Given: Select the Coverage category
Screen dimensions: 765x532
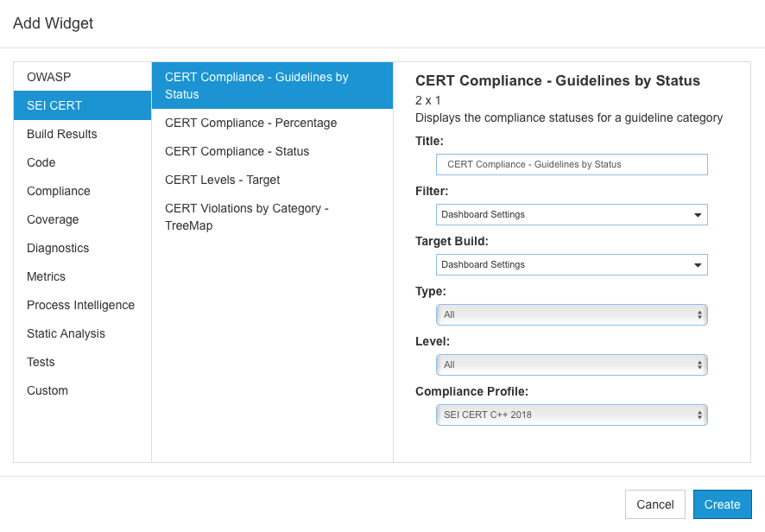Looking at the screenshot, I should (82, 219).
